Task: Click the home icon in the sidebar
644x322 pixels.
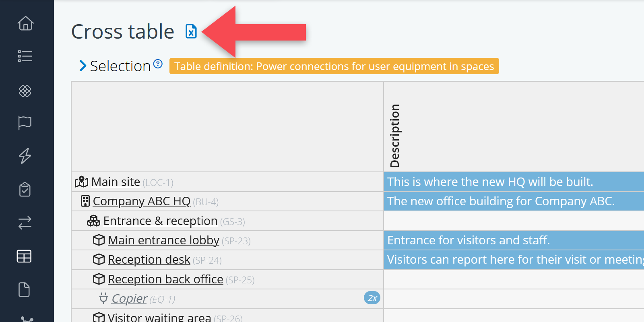Action: [25, 23]
